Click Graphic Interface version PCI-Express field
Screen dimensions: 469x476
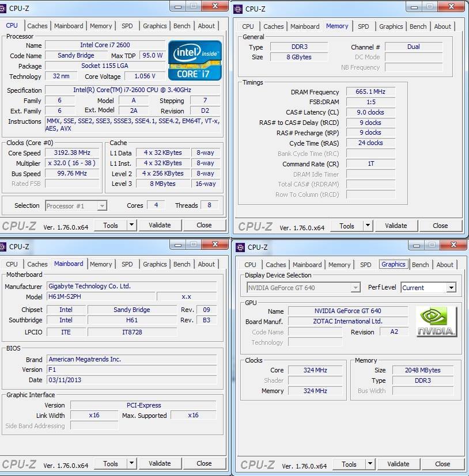point(143,405)
